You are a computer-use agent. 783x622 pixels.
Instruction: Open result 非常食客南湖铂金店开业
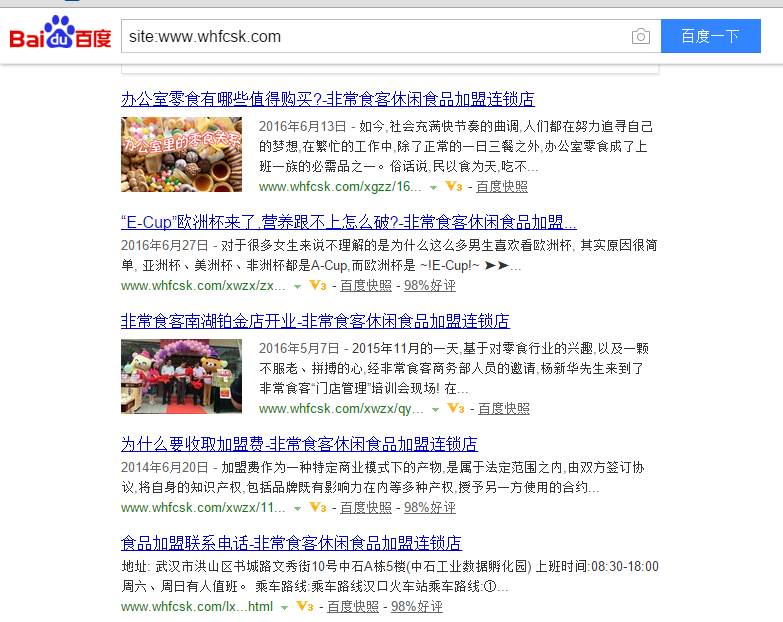(x=315, y=320)
